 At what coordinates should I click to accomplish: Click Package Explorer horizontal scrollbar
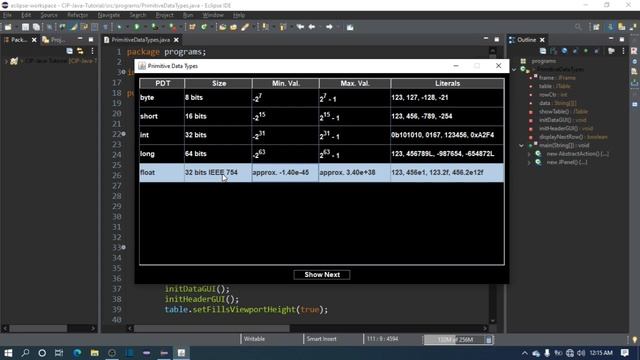pos(38,329)
